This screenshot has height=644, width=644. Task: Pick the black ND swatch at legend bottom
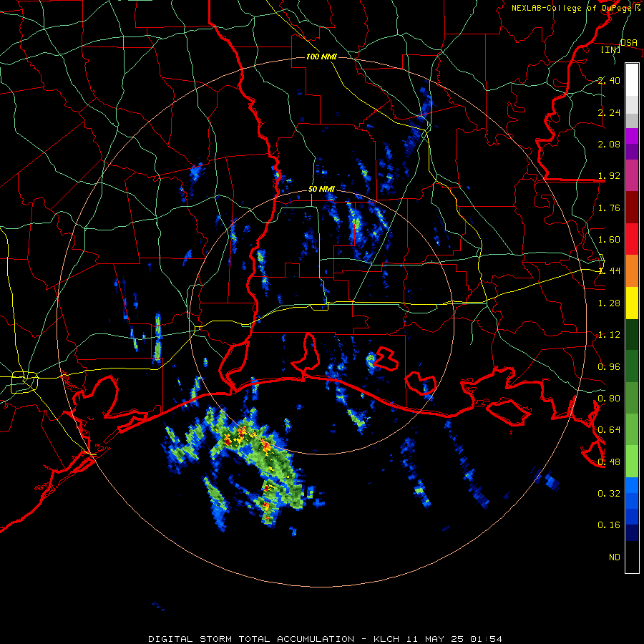click(632, 557)
